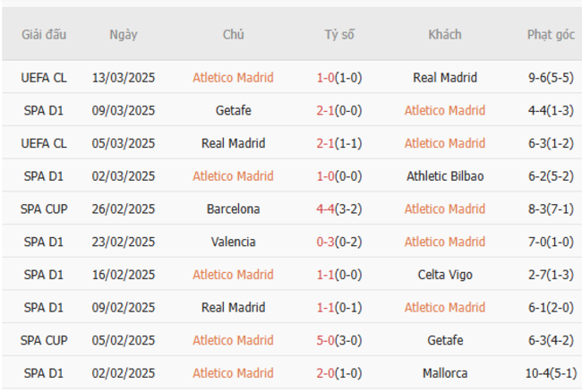Click the 9-6(5-5) corner kicks value
The image size is (582, 392).
[x=552, y=78]
